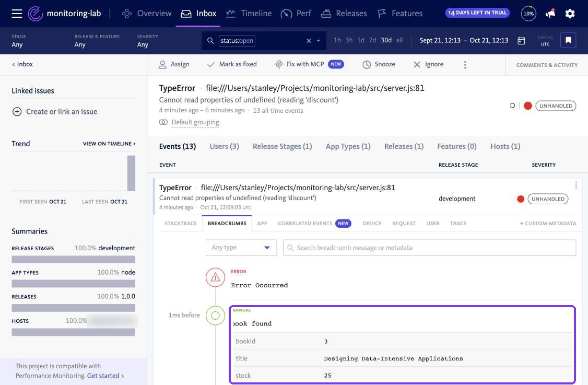Open the Any type breadcrumb dropdown
The width and height of the screenshot is (588, 385).
[x=241, y=248]
